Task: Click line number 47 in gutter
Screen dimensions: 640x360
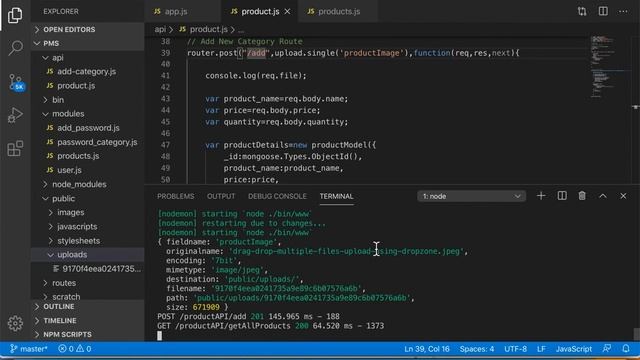Action: [165, 145]
